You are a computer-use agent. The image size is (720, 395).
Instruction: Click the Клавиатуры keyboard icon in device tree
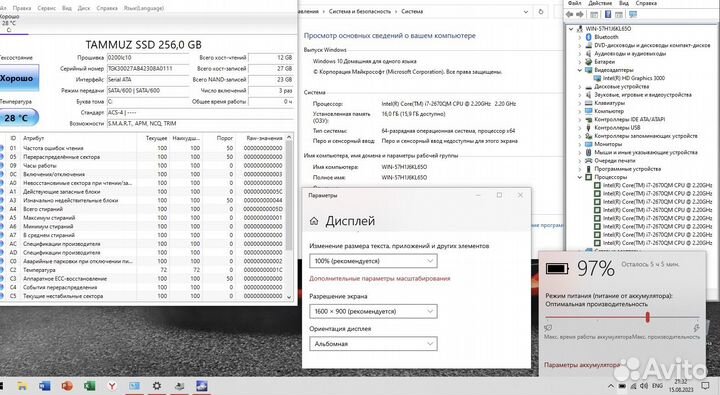coord(589,103)
